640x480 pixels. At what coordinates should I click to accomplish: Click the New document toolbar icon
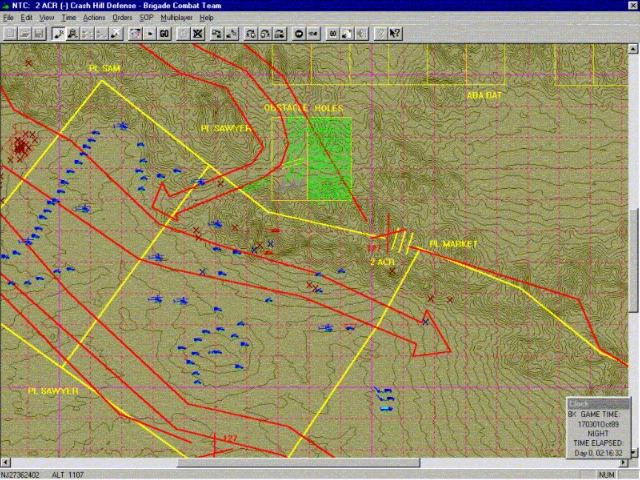click(9, 33)
